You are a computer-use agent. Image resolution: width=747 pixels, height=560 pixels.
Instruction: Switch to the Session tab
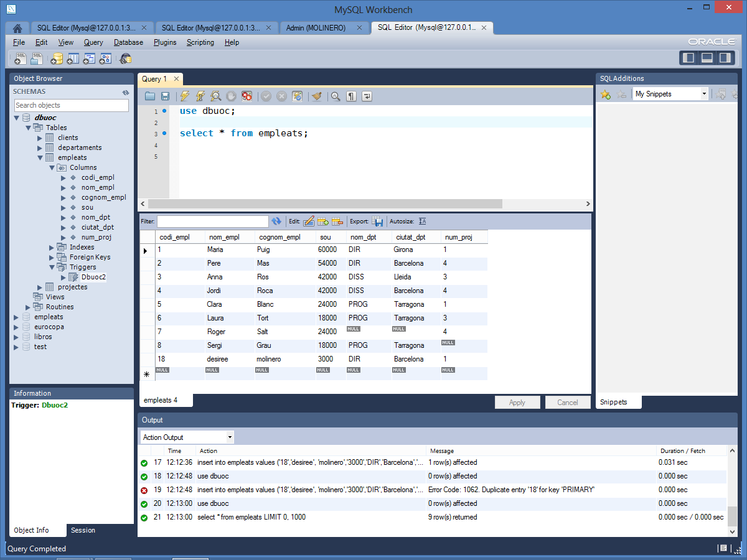(83, 530)
